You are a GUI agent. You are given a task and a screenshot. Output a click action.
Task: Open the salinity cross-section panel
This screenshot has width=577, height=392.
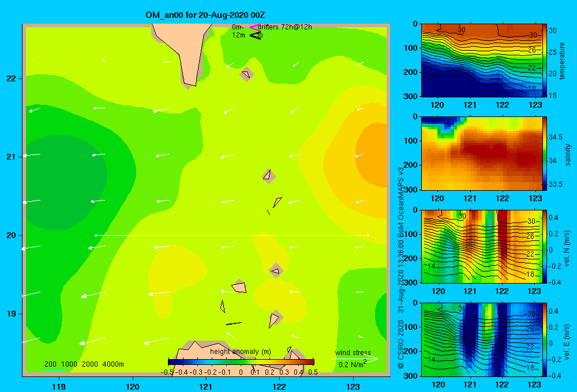pos(482,153)
